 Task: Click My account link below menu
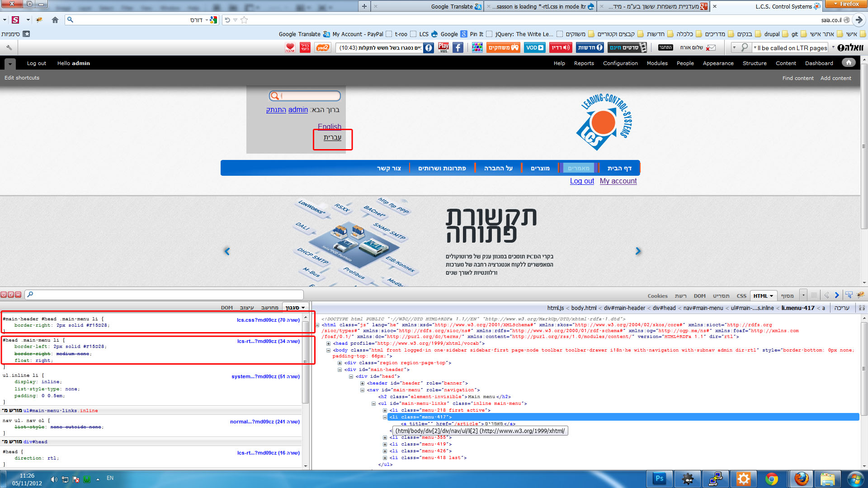click(x=618, y=181)
